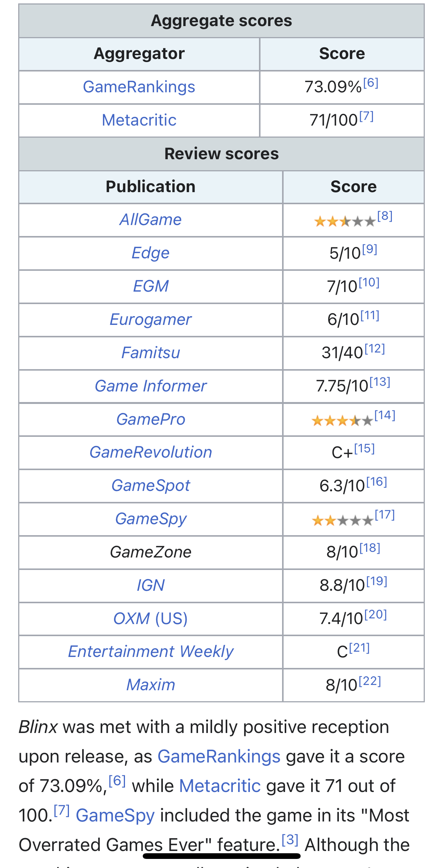Open the OXM (US) link
Screen dimensions: 443x868
click(x=151, y=619)
